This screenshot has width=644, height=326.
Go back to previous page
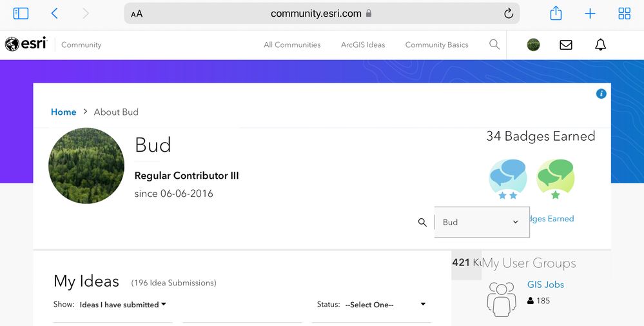pyautogui.click(x=54, y=13)
